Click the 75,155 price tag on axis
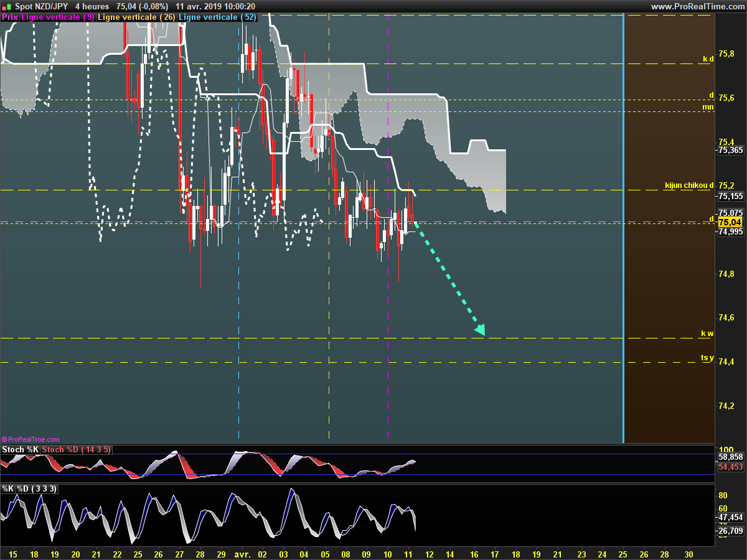Viewport: 747px width, 560px height. point(730,196)
